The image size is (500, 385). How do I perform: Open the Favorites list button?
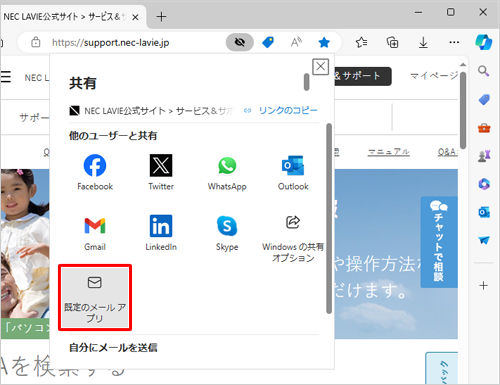[362, 42]
